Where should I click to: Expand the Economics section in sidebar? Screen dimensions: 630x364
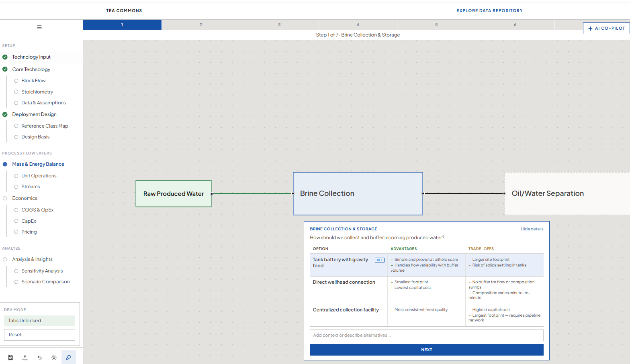pyautogui.click(x=25, y=198)
